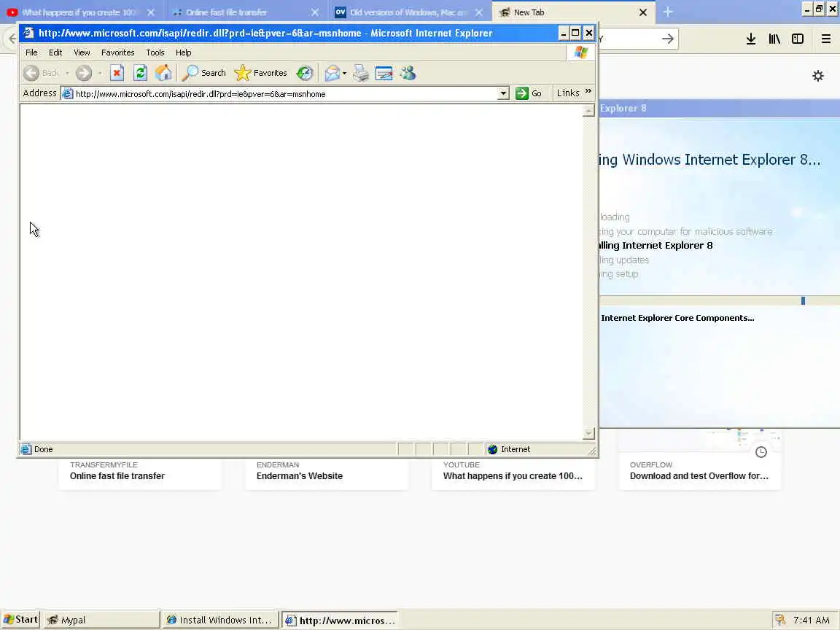Switch to Mypal taskbar button
This screenshot has width=840, height=630.
tap(102, 620)
